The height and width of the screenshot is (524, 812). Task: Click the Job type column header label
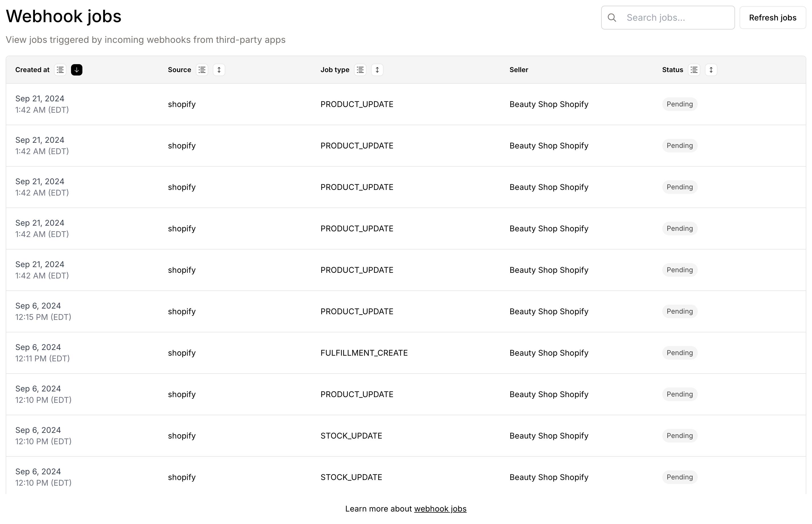click(335, 70)
